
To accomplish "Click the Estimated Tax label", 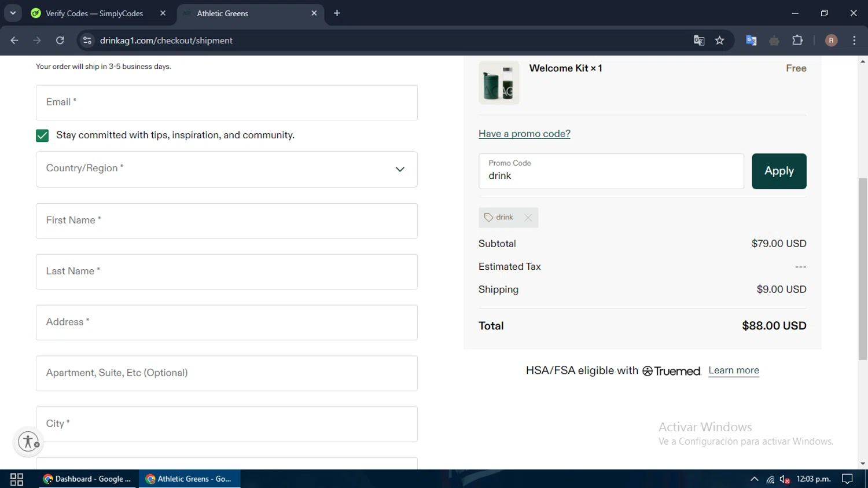I will click(x=509, y=267).
